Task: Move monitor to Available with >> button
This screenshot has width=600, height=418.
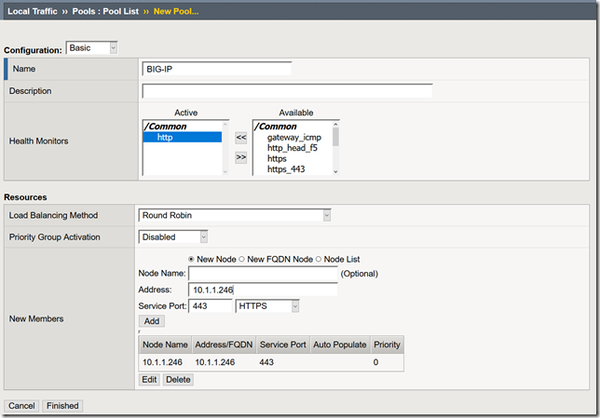Action: coord(241,157)
